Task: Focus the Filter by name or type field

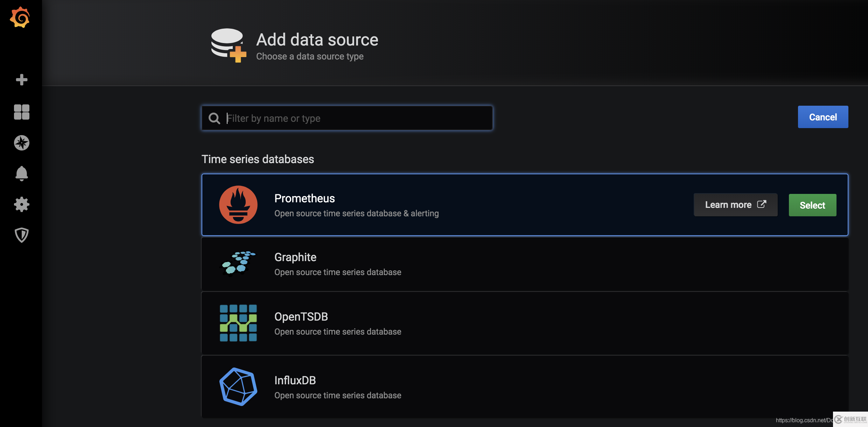Action: (357, 118)
